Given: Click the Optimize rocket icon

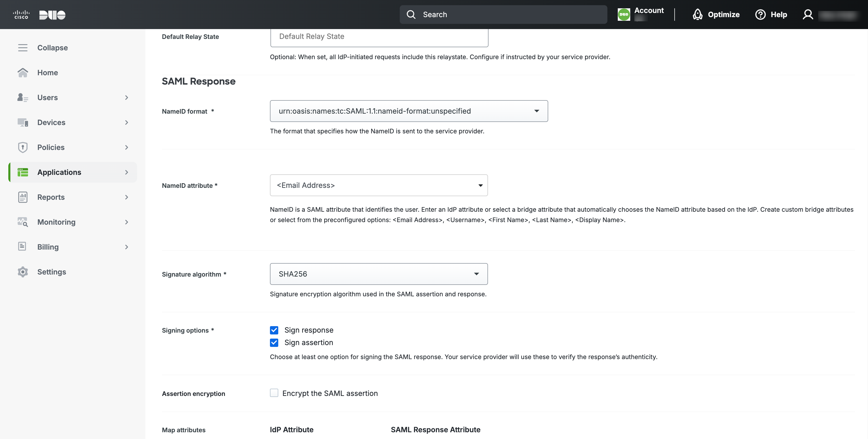Looking at the screenshot, I should point(697,15).
